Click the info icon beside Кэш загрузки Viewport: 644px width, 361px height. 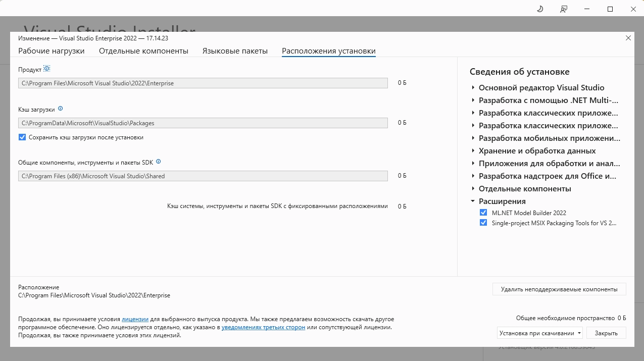coord(61,109)
